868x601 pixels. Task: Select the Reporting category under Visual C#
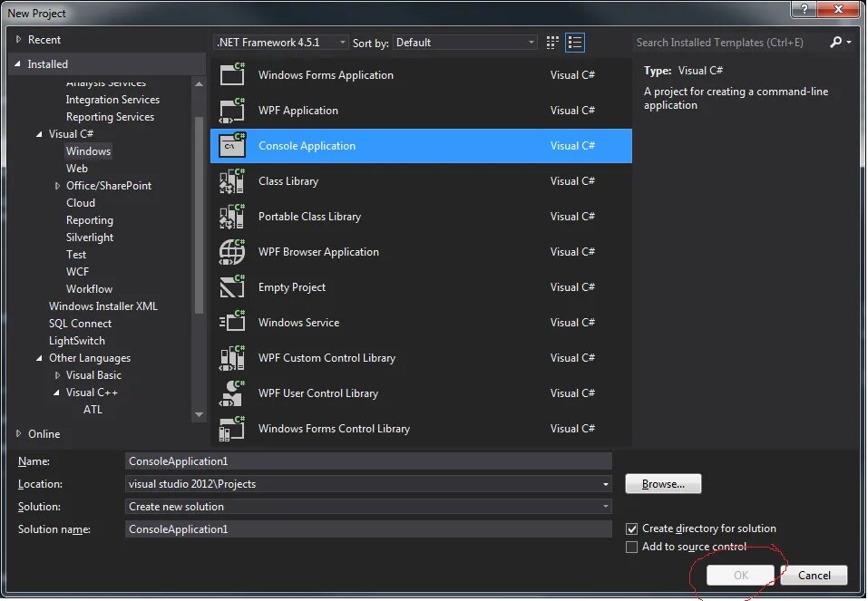point(90,220)
